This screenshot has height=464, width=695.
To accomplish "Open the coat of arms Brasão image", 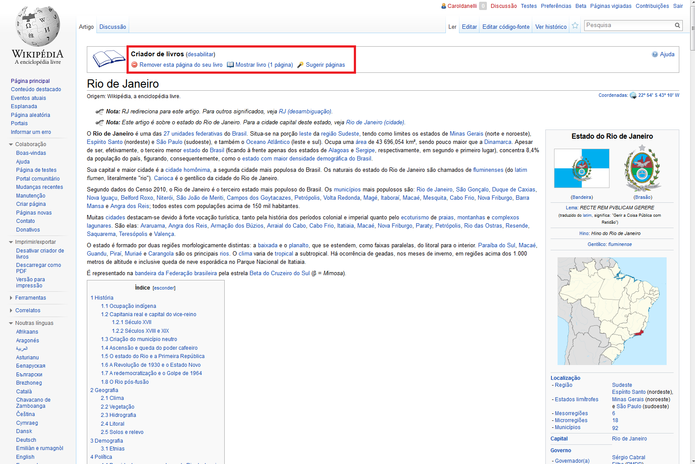I will [642, 168].
